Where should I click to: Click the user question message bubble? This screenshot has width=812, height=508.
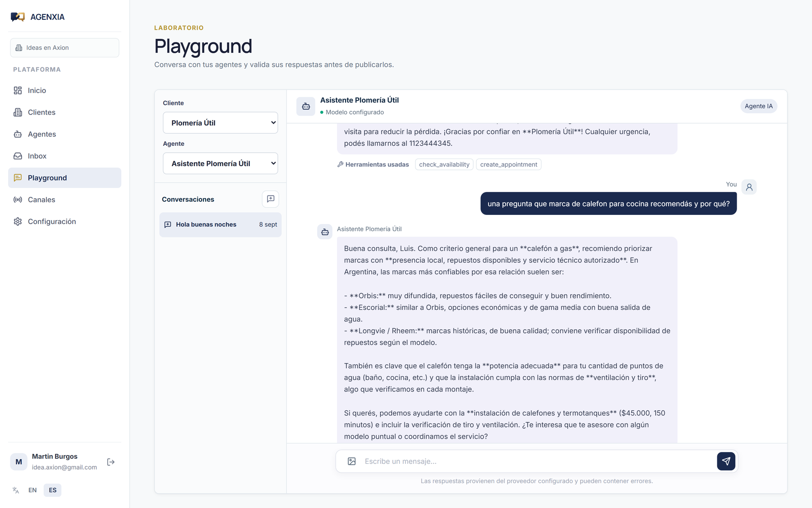[609, 204]
